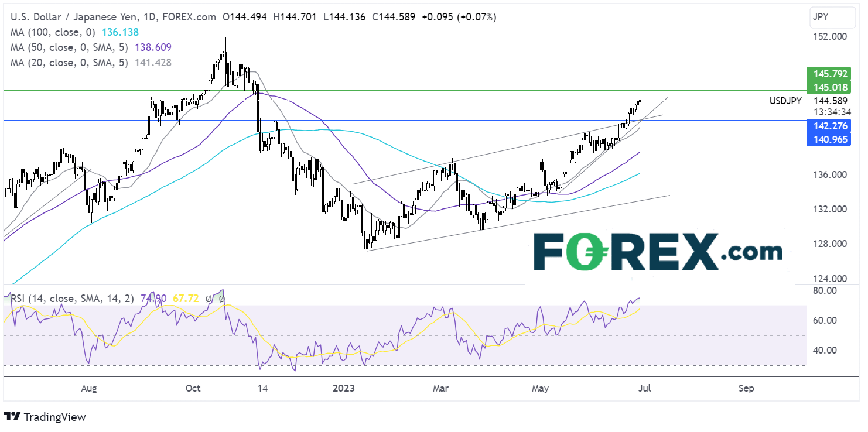
Task: Click the Sep date on time axis
Action: pos(746,388)
